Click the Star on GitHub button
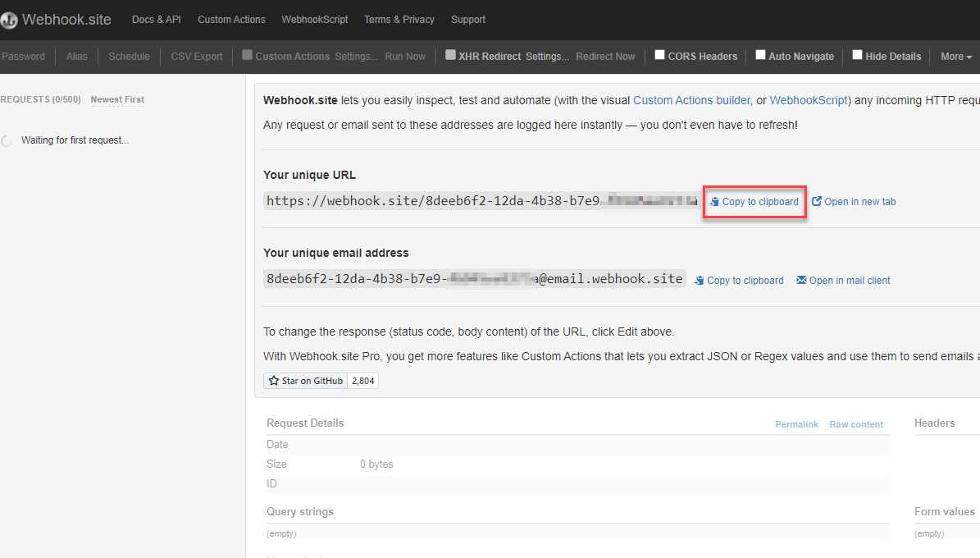980x558 pixels. click(x=305, y=380)
